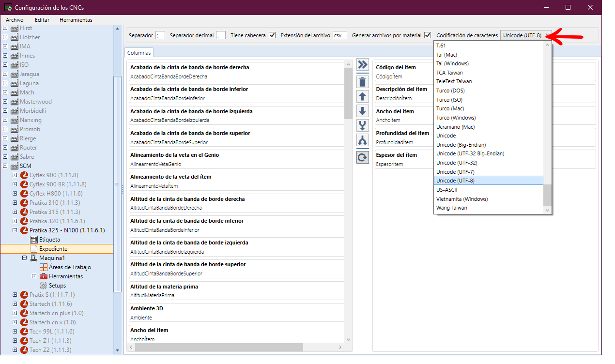Viewport: 615px width, 364px height.
Task: Click the red icon beside Pratika 325 - N100
Action: click(24, 230)
